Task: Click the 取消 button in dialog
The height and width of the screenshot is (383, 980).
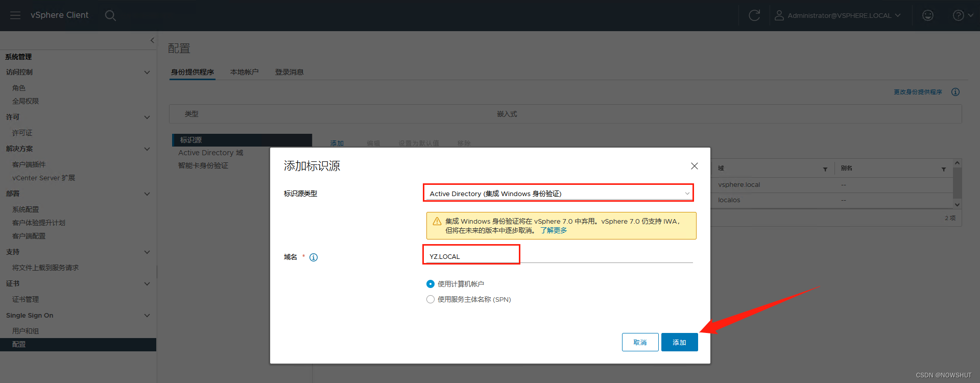Action: tap(640, 342)
